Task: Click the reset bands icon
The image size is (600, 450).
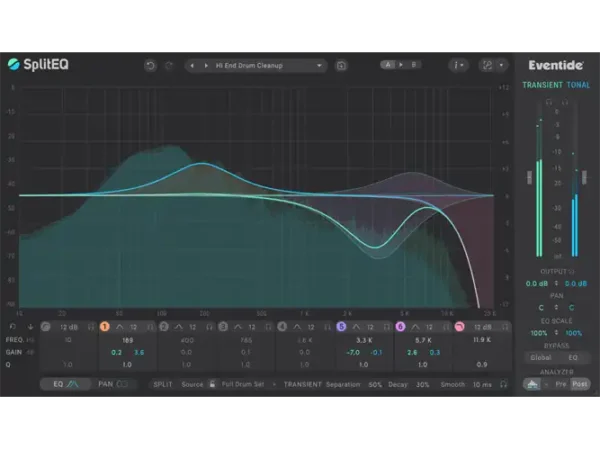Action: [x=13, y=327]
